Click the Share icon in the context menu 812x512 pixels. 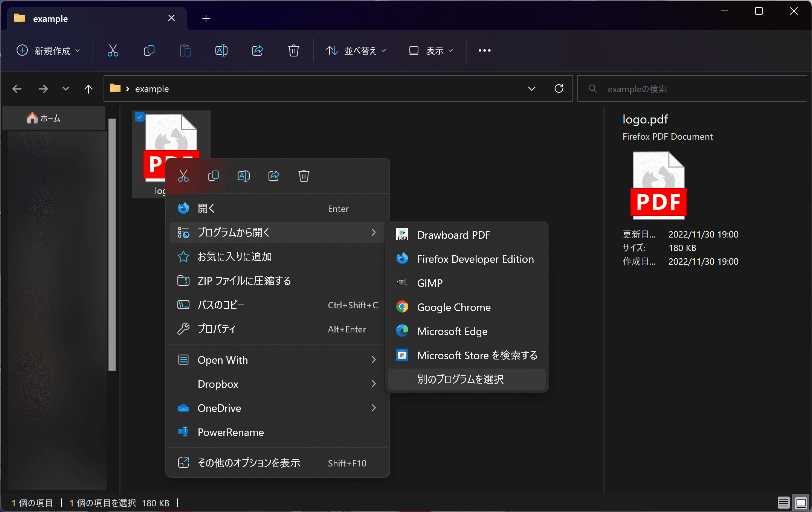point(274,176)
